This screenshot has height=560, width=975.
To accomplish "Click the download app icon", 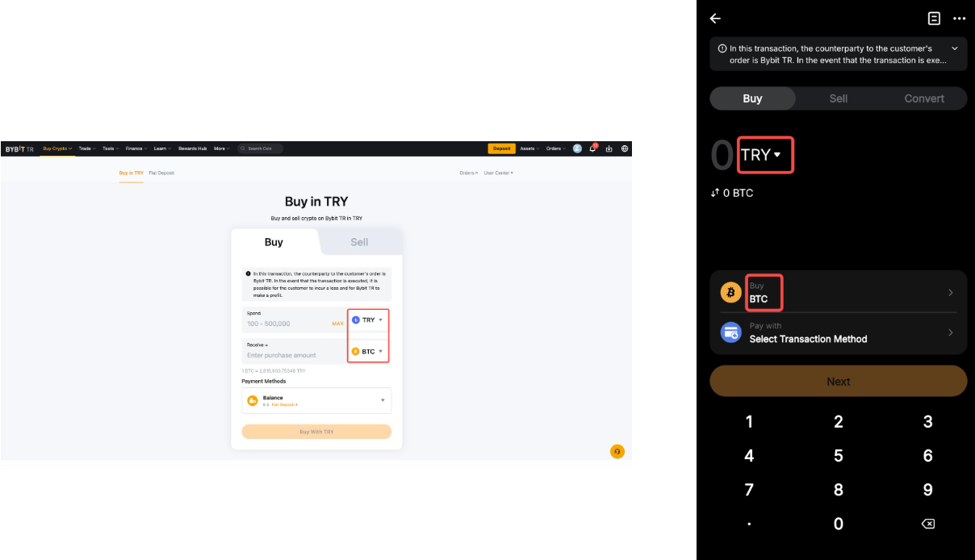I will 609,148.
